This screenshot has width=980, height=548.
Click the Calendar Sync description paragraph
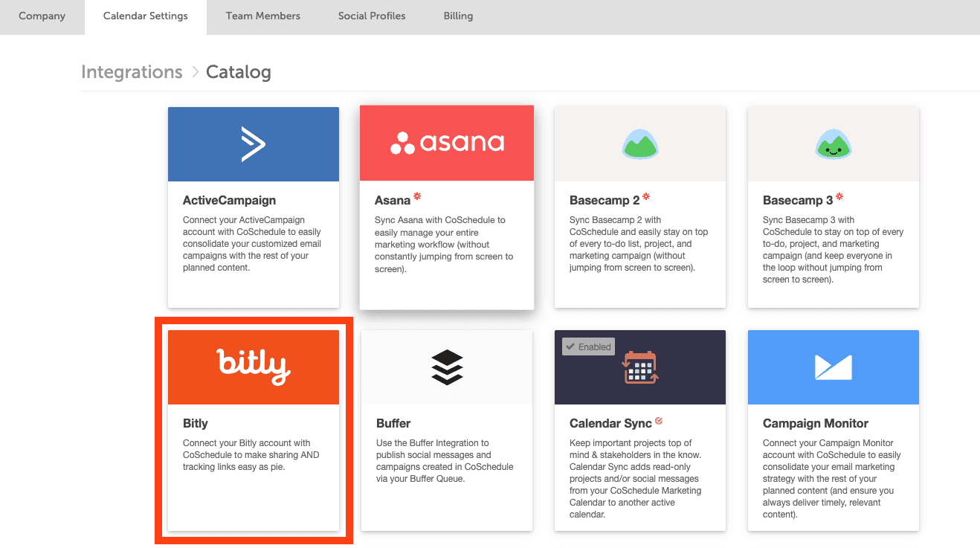coord(636,479)
